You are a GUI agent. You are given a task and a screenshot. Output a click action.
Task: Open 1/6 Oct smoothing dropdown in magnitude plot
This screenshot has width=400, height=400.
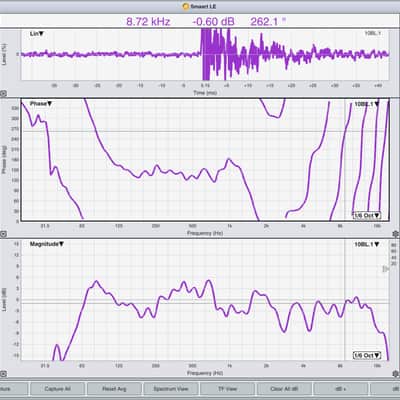click(x=367, y=355)
